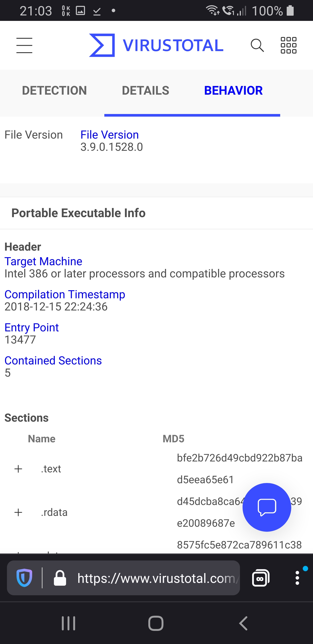
Task: Switch to the Detection tab
Action: pos(54,91)
